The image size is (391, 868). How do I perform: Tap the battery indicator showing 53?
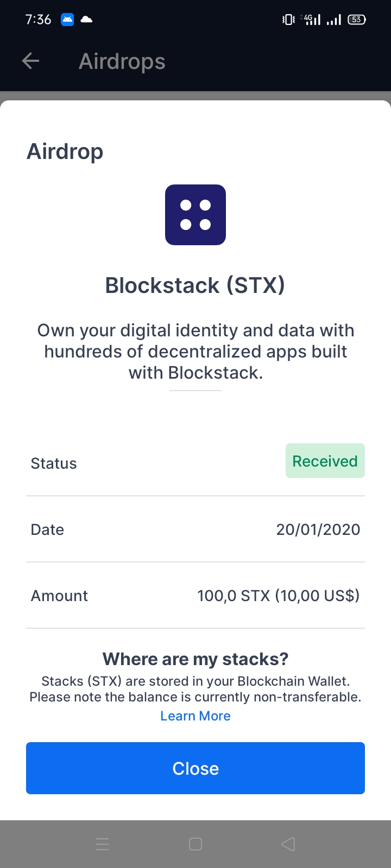pyautogui.click(x=357, y=20)
